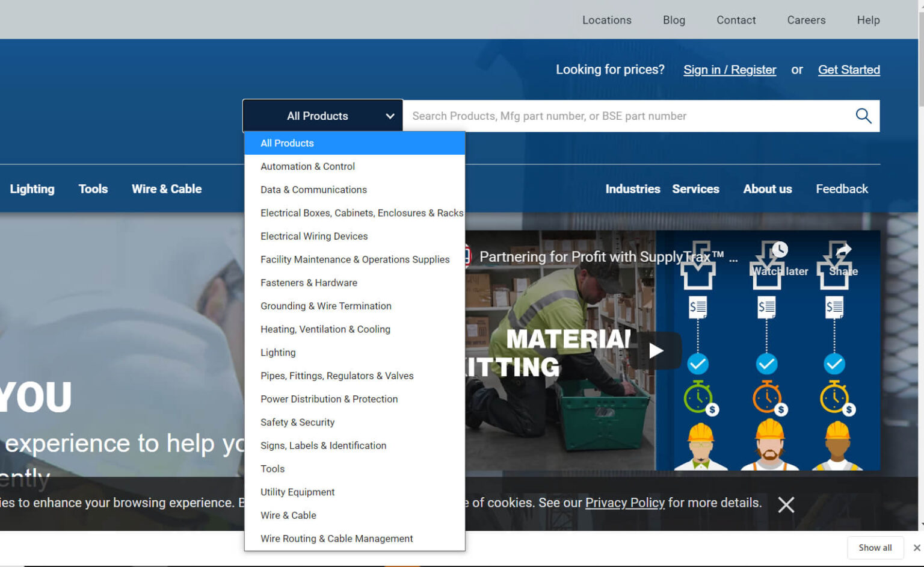Go to Locations page
Viewport: 924px width, 567px height.
(606, 20)
